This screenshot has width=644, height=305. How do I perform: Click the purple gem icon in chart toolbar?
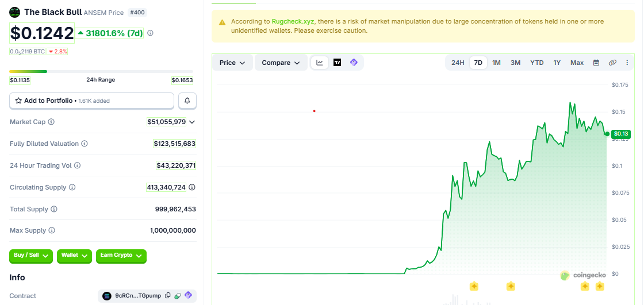(x=354, y=63)
